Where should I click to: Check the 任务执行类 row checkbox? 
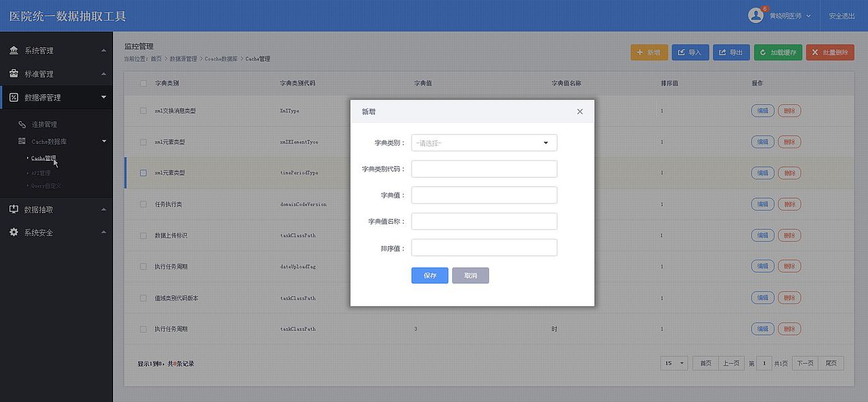pyautogui.click(x=143, y=204)
